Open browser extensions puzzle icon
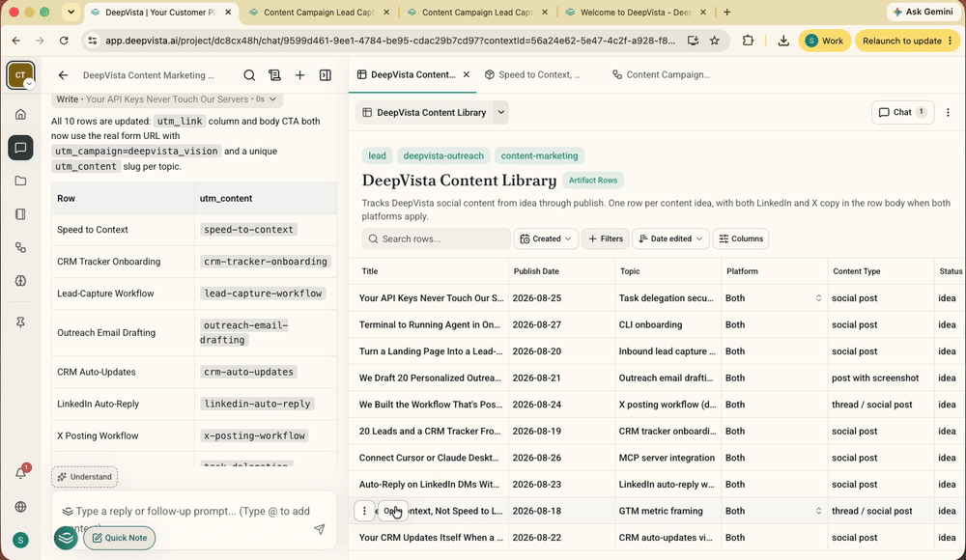This screenshot has height=560, width=966. pos(748,41)
